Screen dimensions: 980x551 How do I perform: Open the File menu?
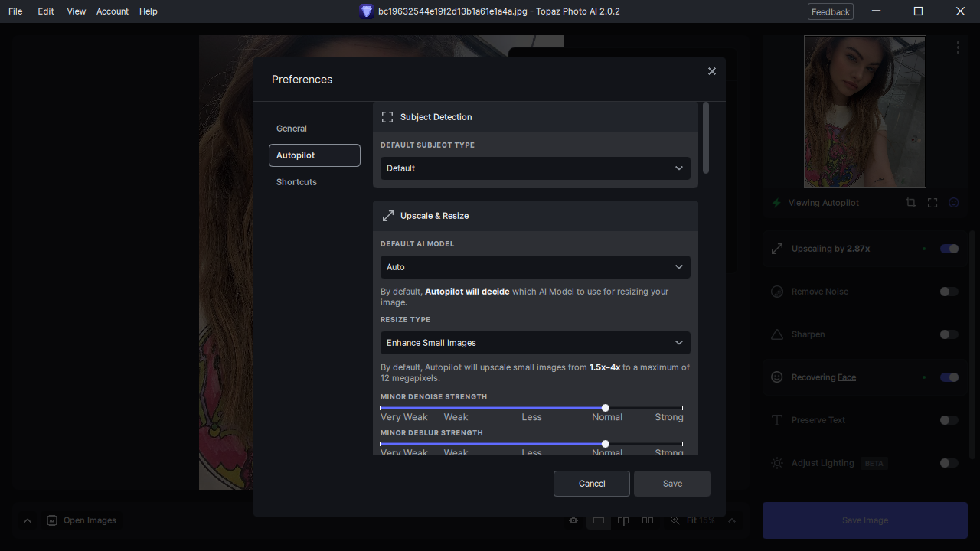[x=15, y=11]
